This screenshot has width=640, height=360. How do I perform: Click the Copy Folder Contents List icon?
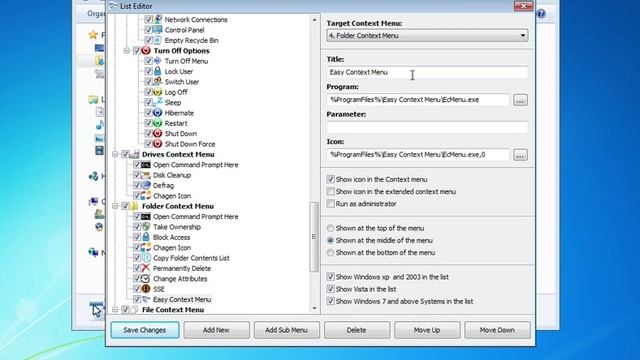coord(146,258)
